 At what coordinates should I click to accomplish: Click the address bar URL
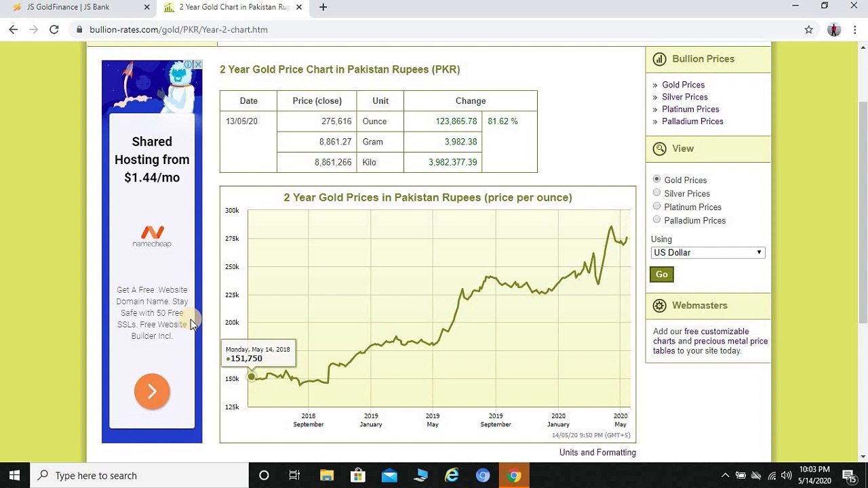(178, 30)
